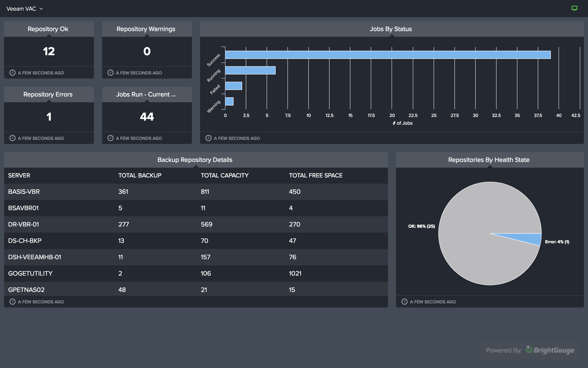Viewport: 588px width, 368px height.
Task: Open Repositories By Health State title
Action: pos(489,160)
